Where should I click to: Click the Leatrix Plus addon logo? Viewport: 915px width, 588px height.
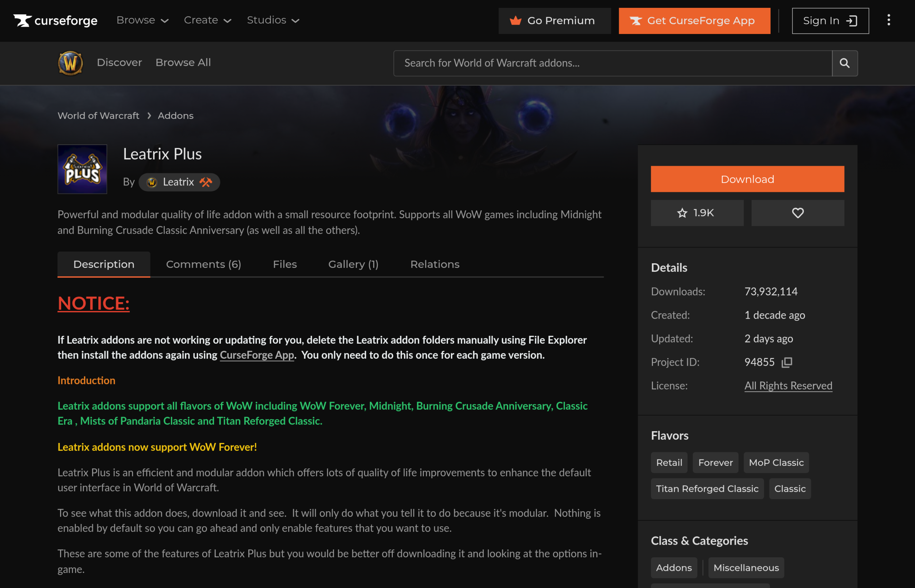[82, 169]
